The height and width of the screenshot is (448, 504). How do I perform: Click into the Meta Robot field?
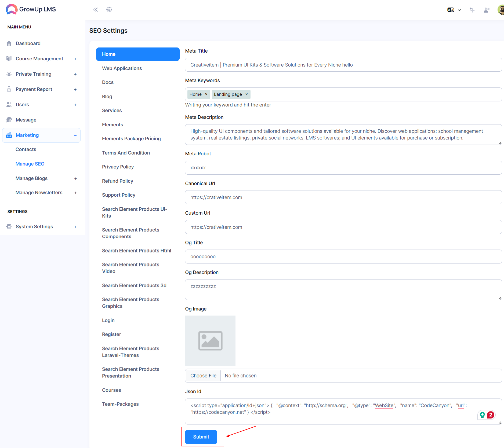343,168
